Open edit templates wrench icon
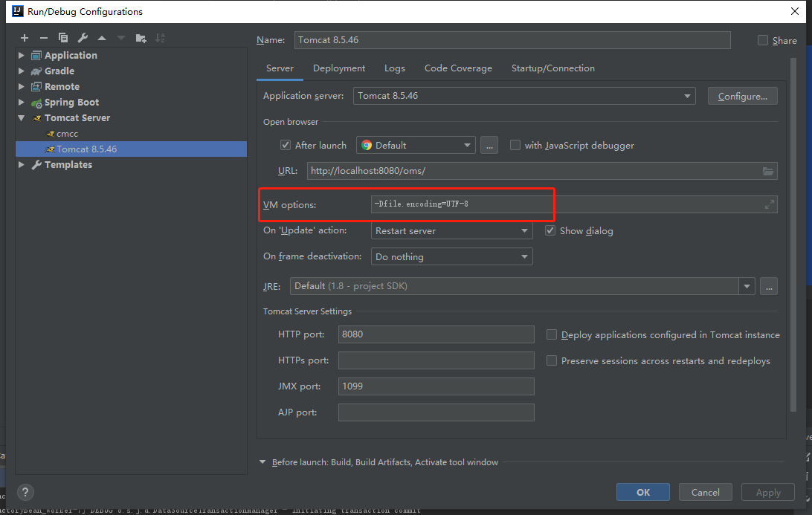This screenshot has height=515, width=812. pos(83,38)
